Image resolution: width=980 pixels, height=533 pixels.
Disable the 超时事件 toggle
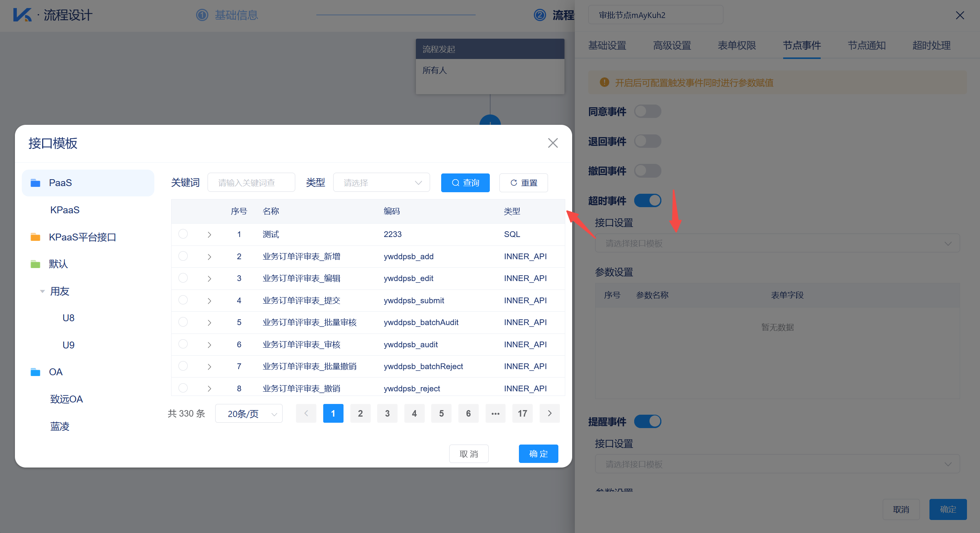pyautogui.click(x=648, y=200)
